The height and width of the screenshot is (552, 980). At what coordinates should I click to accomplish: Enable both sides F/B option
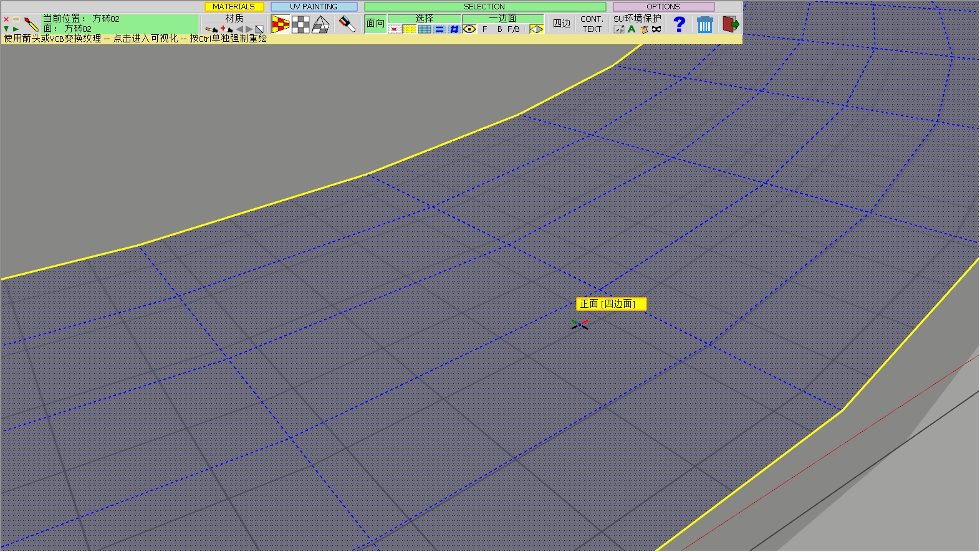[x=513, y=29]
